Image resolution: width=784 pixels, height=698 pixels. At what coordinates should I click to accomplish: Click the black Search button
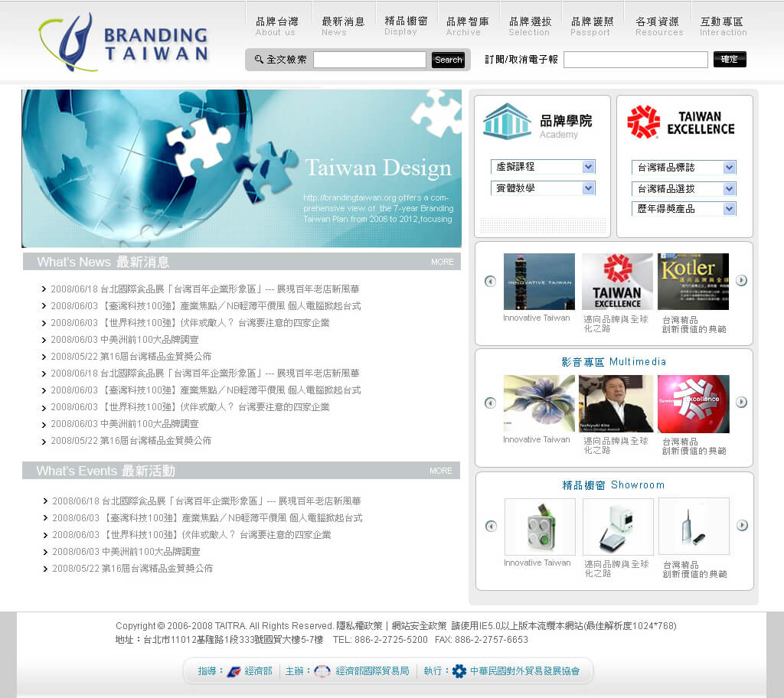coord(449,60)
